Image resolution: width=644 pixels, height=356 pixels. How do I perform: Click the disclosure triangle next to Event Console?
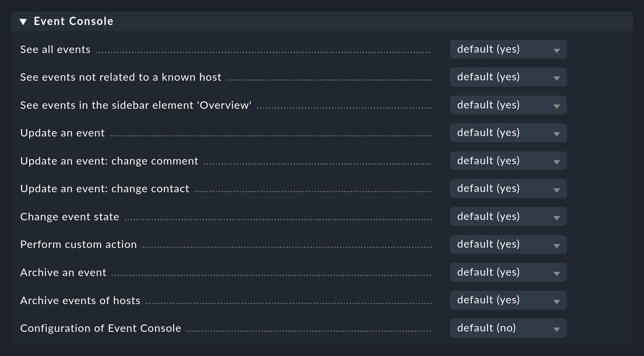(24, 22)
